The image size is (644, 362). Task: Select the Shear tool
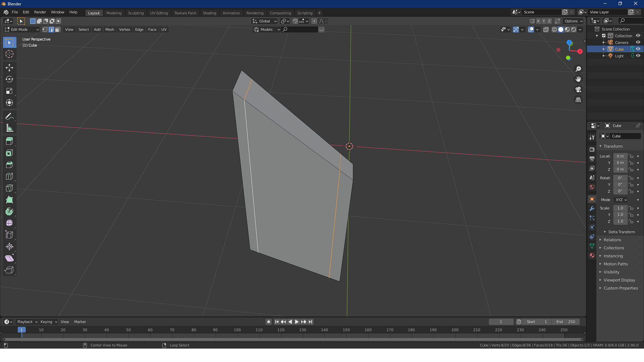(x=9, y=258)
